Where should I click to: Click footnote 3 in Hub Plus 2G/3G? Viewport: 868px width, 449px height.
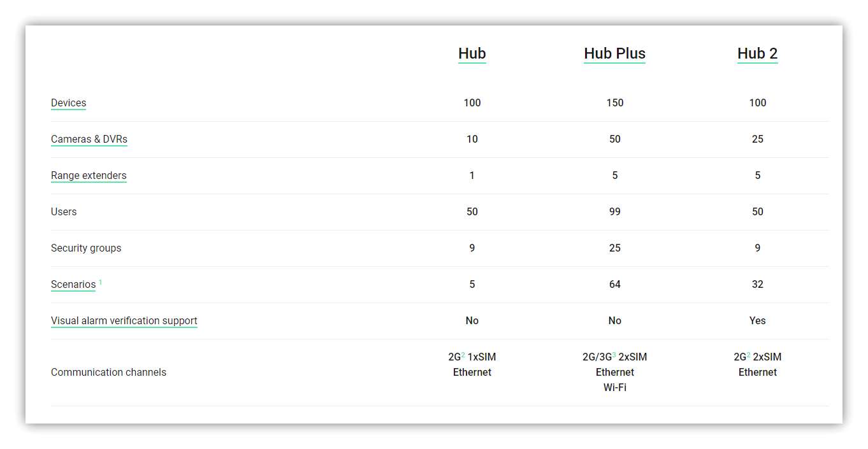[614, 354]
